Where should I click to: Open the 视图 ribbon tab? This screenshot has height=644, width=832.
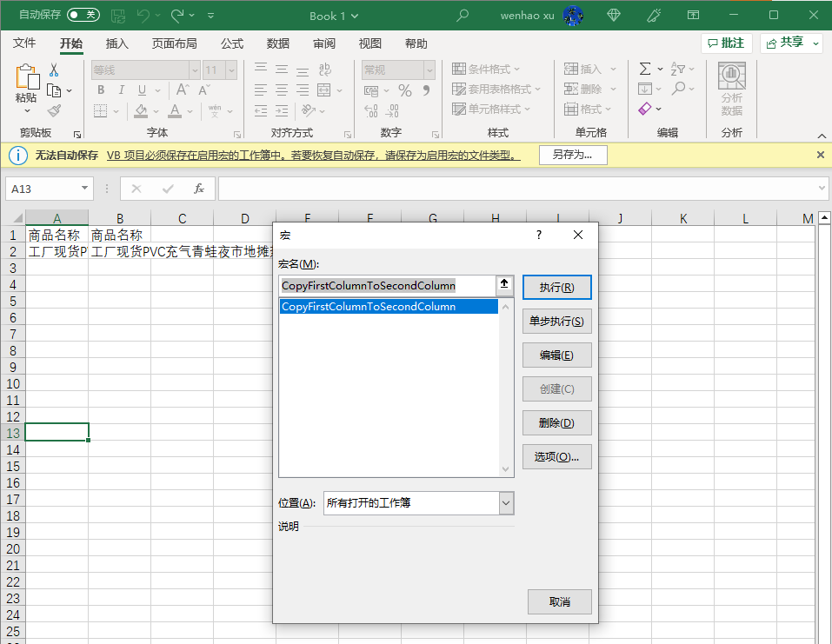[370, 43]
